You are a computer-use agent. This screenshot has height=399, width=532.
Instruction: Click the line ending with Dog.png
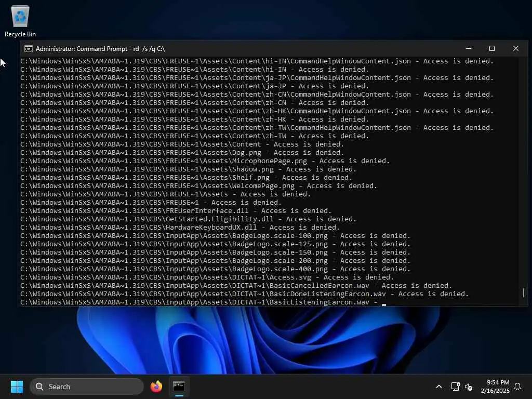tap(182, 153)
